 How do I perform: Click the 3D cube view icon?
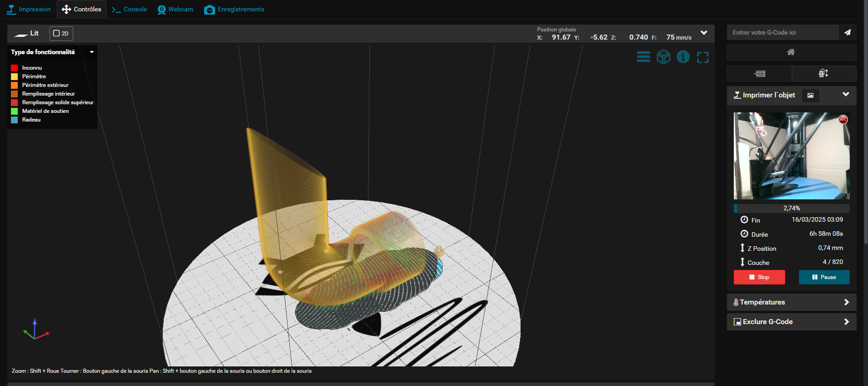(663, 57)
